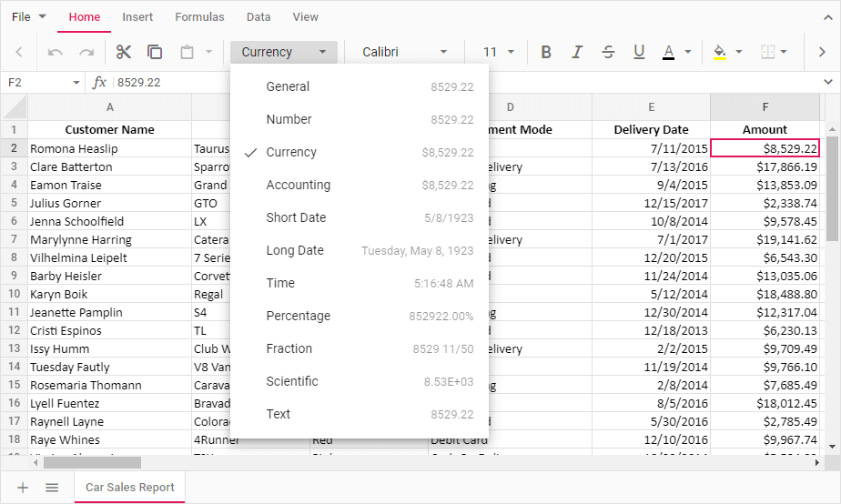Add a new sheet with plus icon
This screenshot has width=841, height=504.
tap(23, 488)
